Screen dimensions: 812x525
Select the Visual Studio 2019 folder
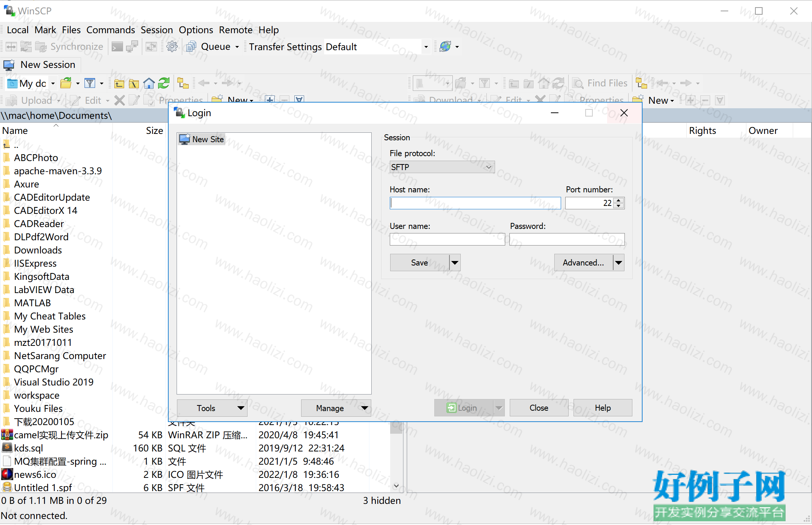[54, 382]
